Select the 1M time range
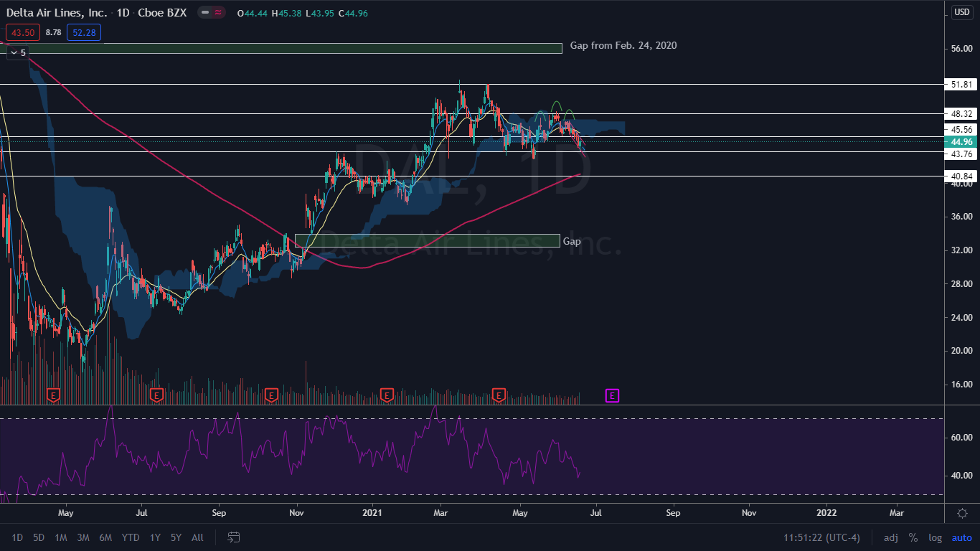The height and width of the screenshot is (551, 980). [x=61, y=537]
